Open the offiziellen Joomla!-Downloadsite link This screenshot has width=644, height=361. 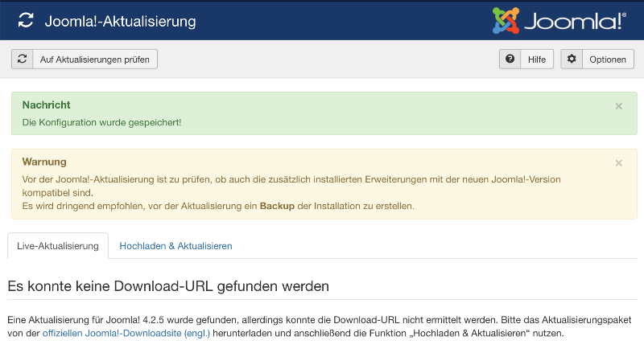(126, 333)
